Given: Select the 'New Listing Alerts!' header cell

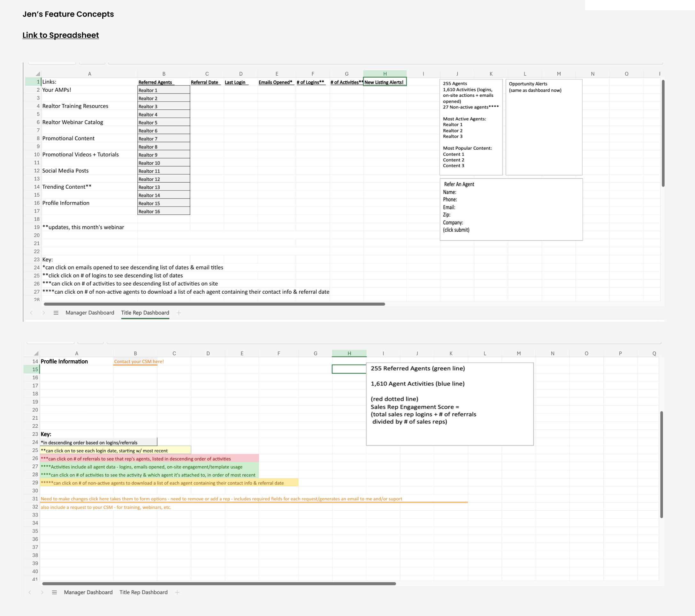Looking at the screenshot, I should click(x=385, y=82).
